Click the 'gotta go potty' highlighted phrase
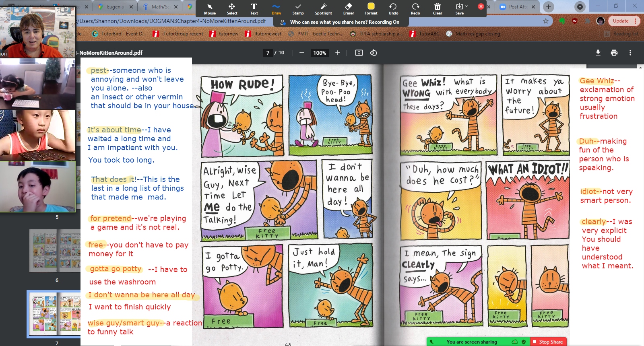This screenshot has height=346, width=644. point(116,269)
